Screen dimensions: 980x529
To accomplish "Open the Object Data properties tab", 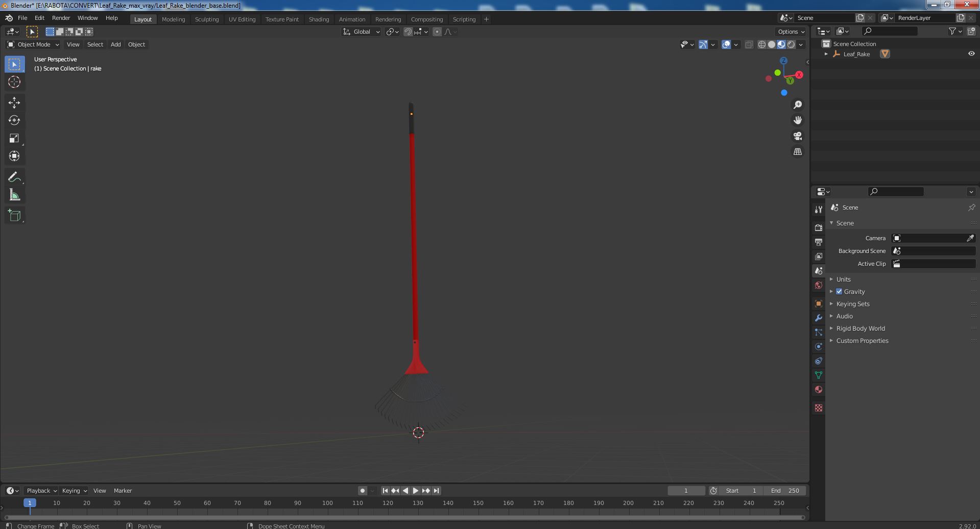I will click(819, 375).
